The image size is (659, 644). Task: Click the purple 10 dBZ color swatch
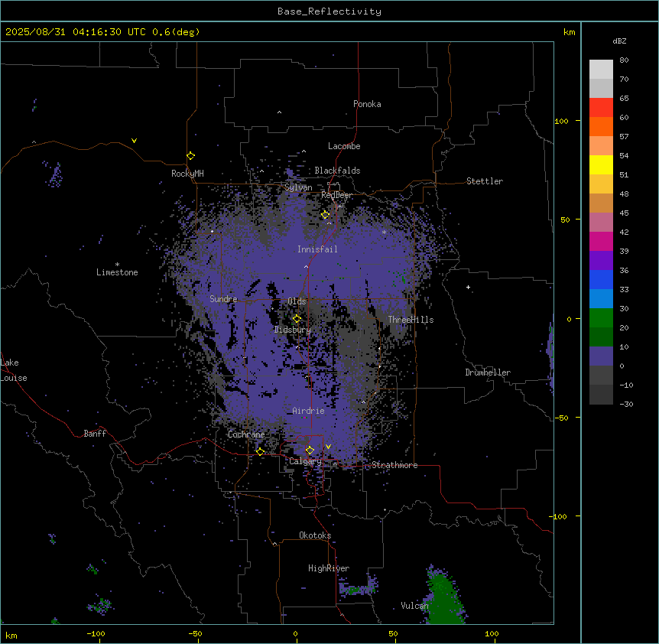click(x=601, y=356)
